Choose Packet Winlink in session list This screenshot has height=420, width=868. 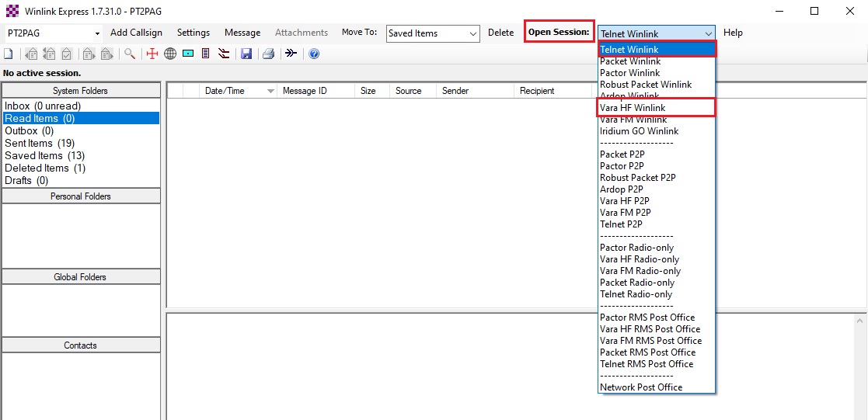tap(630, 61)
